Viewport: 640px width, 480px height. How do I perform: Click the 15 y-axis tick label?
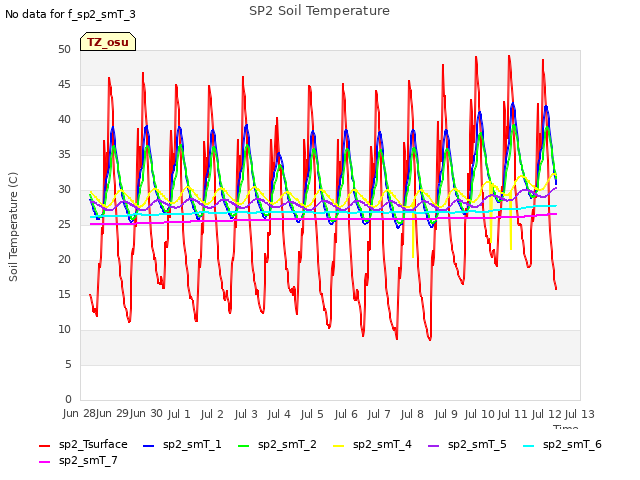[x=64, y=294]
